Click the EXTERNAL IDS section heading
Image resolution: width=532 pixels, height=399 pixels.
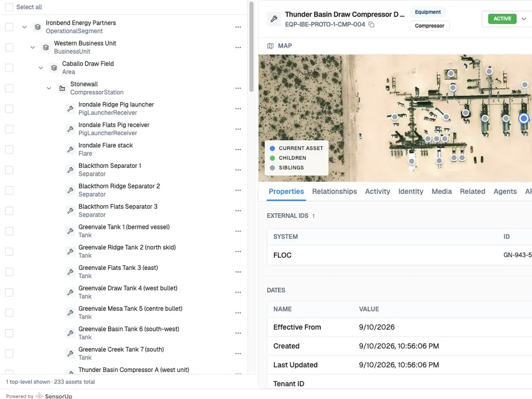pyautogui.click(x=288, y=216)
